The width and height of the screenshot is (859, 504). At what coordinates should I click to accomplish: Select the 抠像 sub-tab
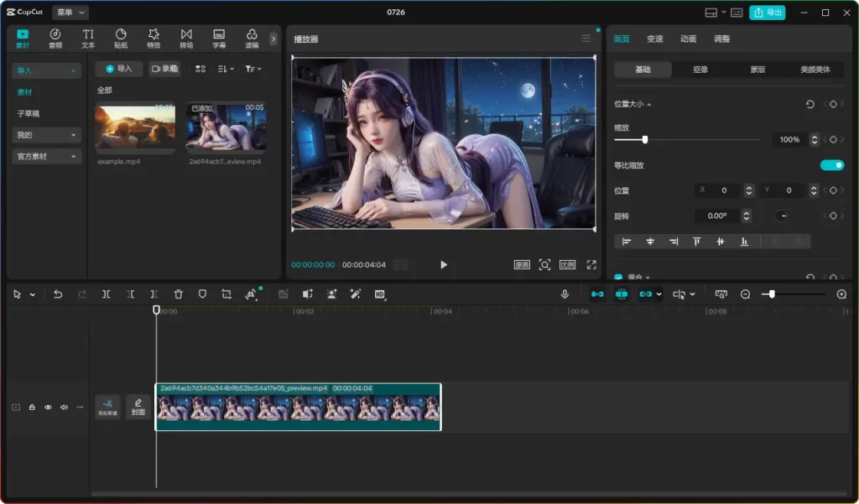[x=700, y=70]
